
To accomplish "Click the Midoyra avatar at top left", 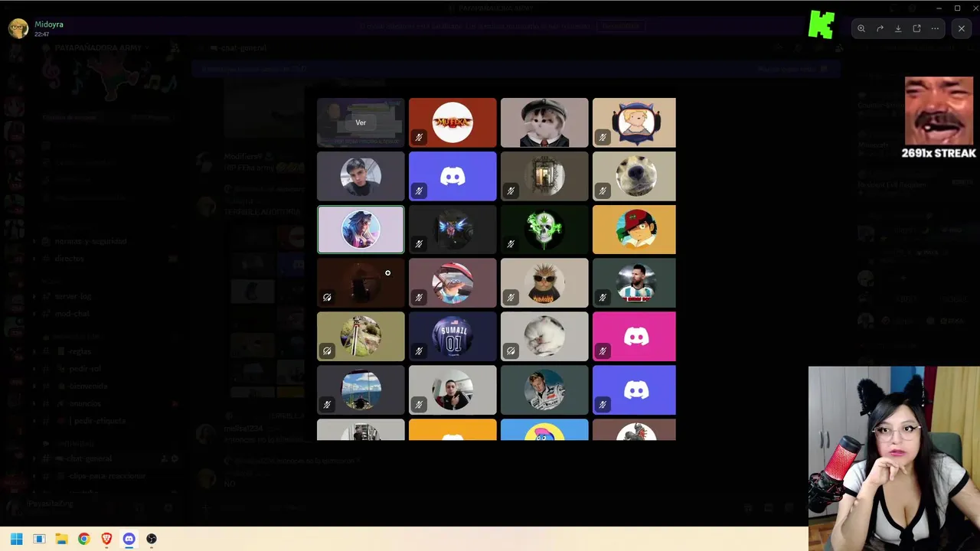I will tap(18, 28).
